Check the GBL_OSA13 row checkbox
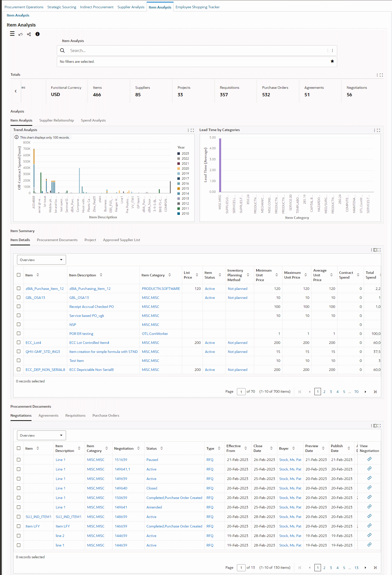 coord(19,297)
